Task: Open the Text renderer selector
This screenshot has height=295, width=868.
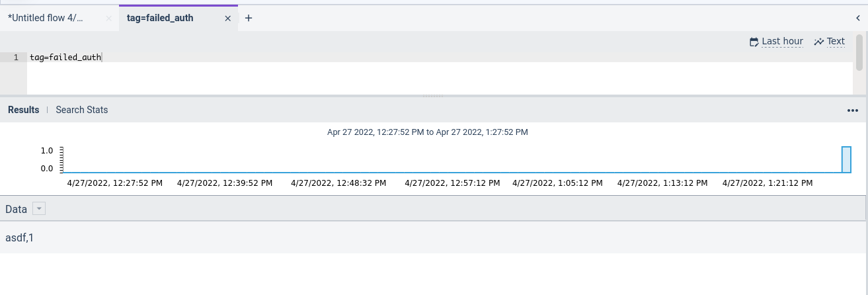Action: pos(836,42)
